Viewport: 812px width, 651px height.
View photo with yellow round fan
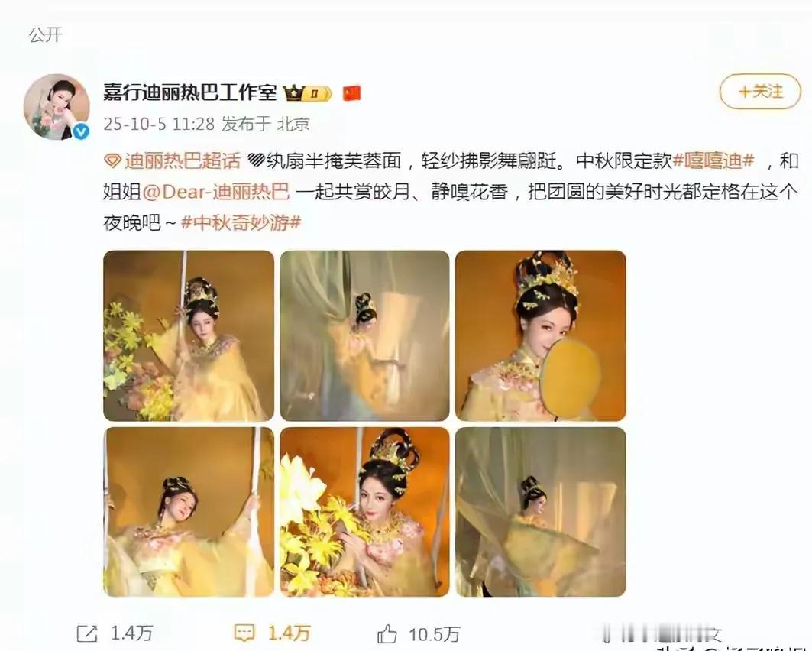pyautogui.click(x=541, y=335)
